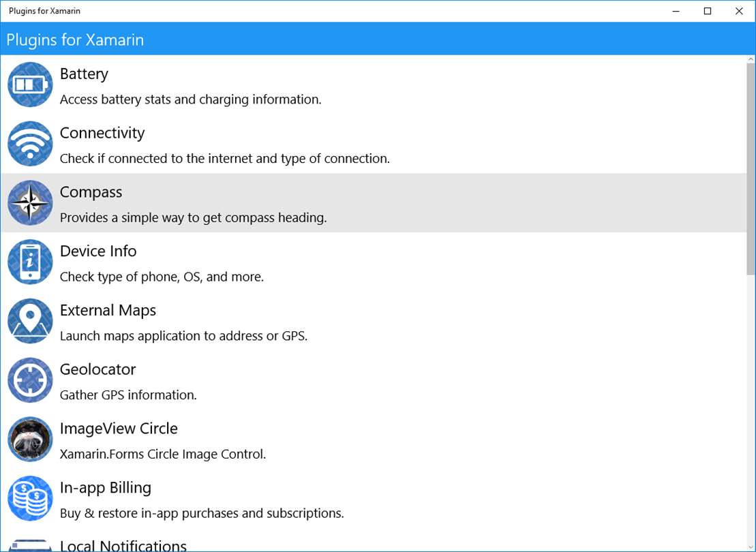
Task: Click the partially visible Local Notifications icon
Action: coord(30,545)
